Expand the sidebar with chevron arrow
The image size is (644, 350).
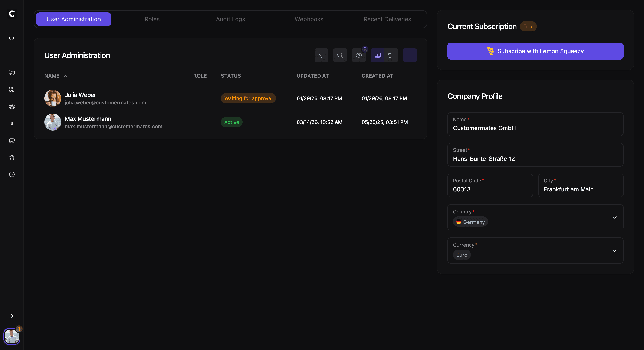point(12,316)
